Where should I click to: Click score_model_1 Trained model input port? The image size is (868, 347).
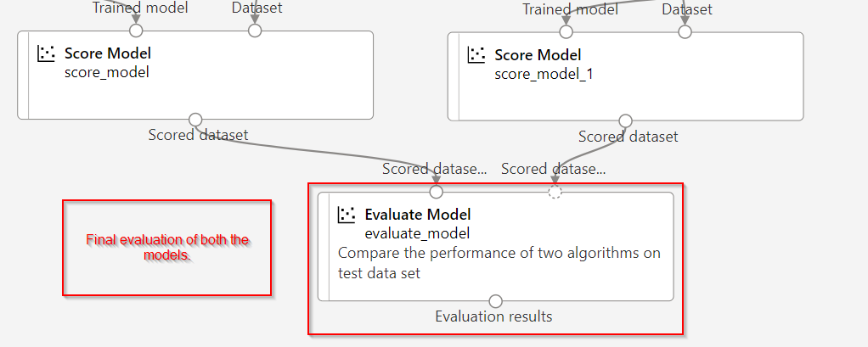(566, 31)
